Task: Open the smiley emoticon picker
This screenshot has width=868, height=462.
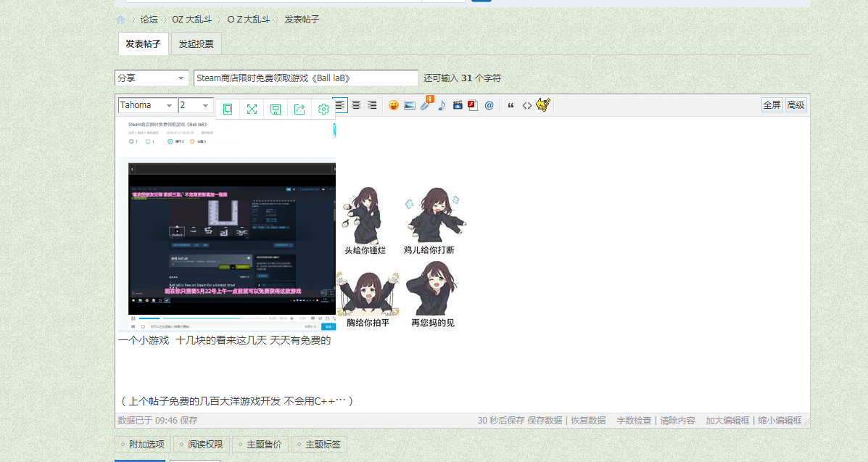Action: 394,105
